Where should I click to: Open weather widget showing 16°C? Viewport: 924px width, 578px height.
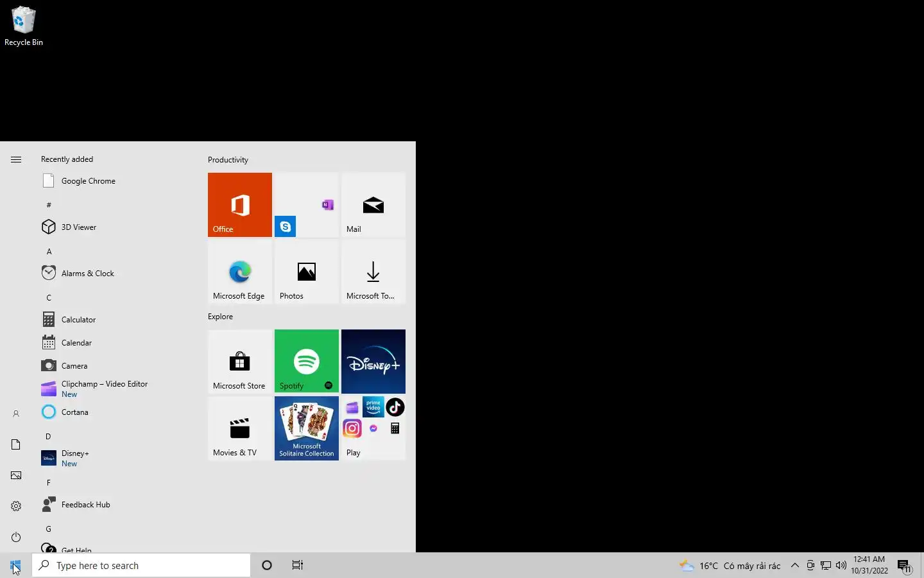point(730,566)
